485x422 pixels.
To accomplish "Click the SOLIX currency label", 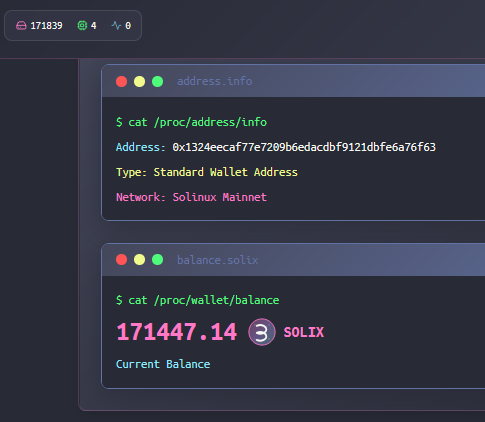I will [304, 332].
